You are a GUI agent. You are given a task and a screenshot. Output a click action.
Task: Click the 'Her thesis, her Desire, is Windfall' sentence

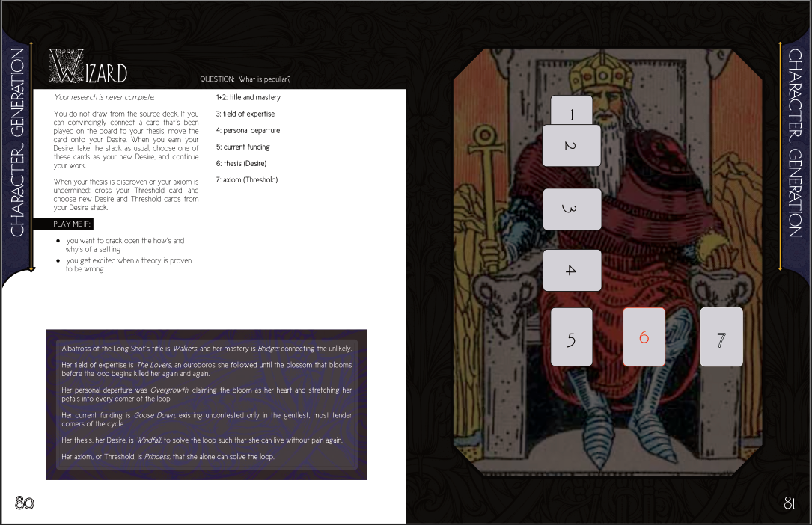tap(202, 440)
